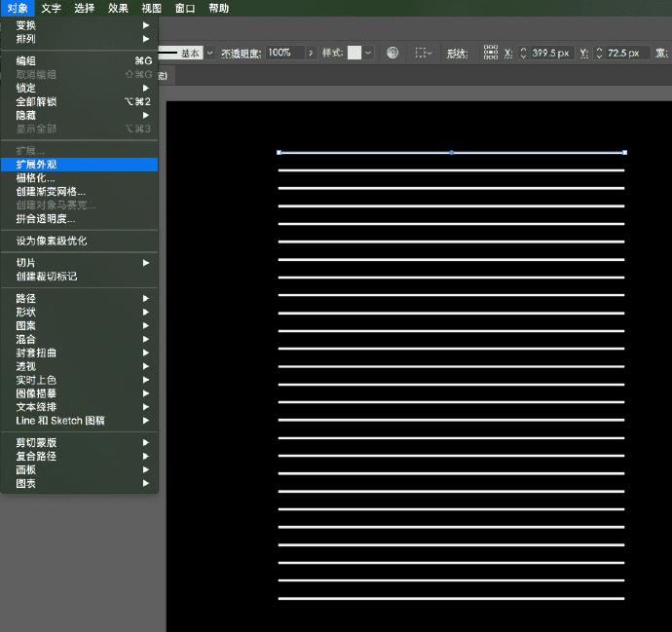Open the stroke style 基本 dropdown
This screenshot has width=672, height=632.
point(210,53)
